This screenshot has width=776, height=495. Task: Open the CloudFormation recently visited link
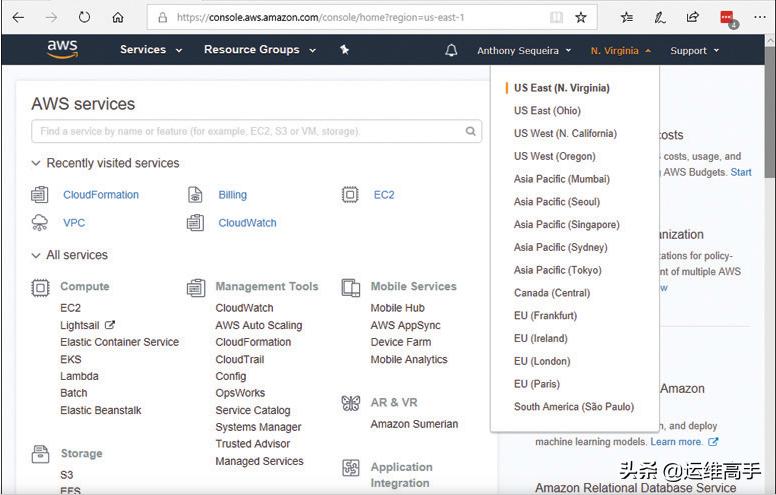[101, 195]
